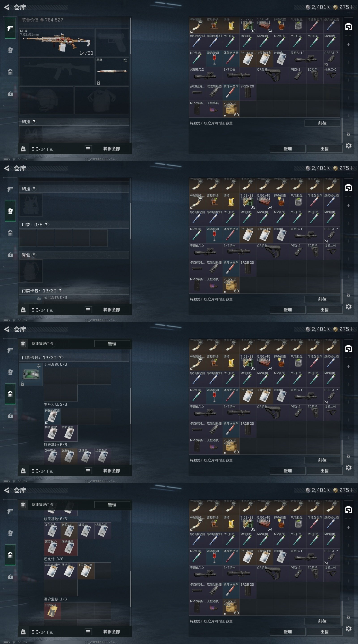This screenshot has width=358, height=644.
Task: Select the 蓝室核心 red keycard
Action: pyautogui.click(x=52, y=547)
